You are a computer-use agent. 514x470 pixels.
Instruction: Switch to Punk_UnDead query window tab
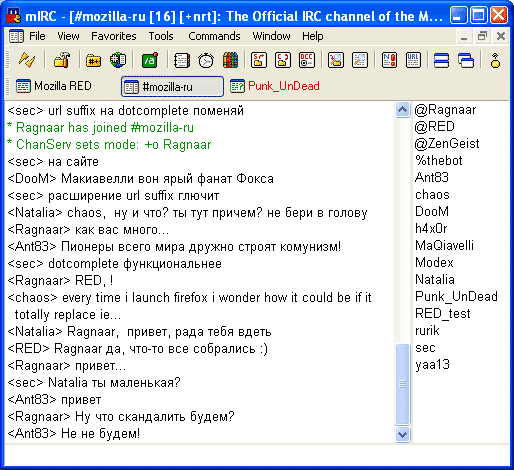tap(275, 86)
